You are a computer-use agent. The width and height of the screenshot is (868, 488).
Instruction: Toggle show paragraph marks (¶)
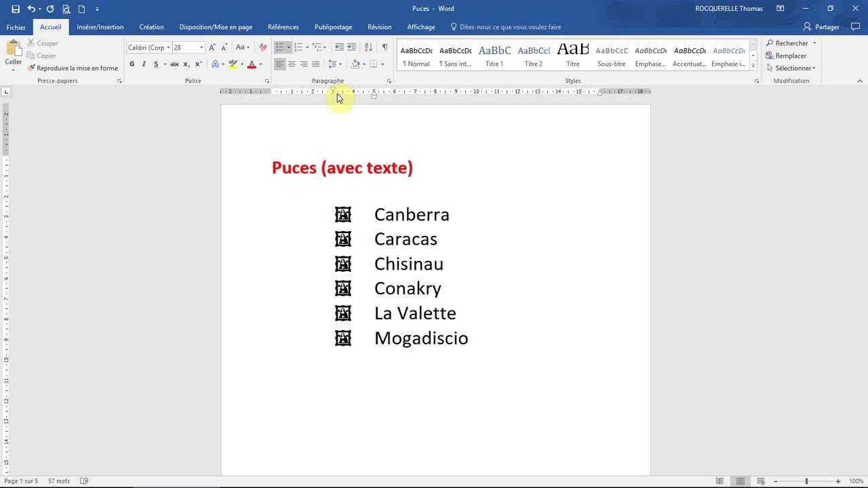(x=384, y=47)
